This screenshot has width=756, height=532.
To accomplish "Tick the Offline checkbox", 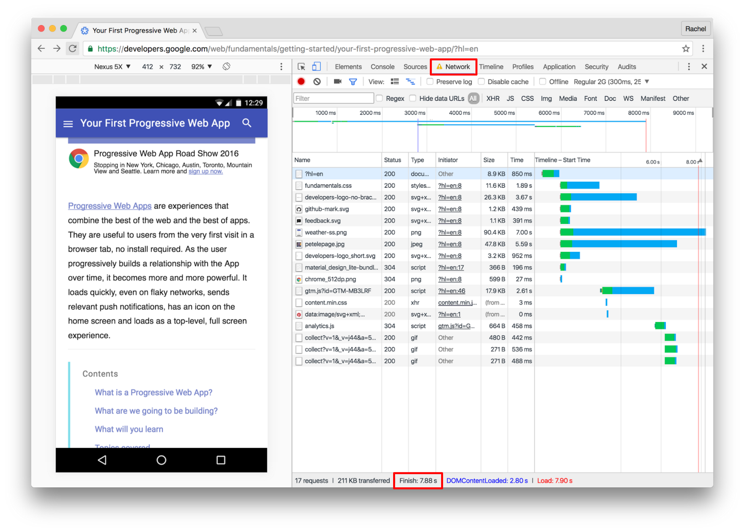I will point(542,81).
